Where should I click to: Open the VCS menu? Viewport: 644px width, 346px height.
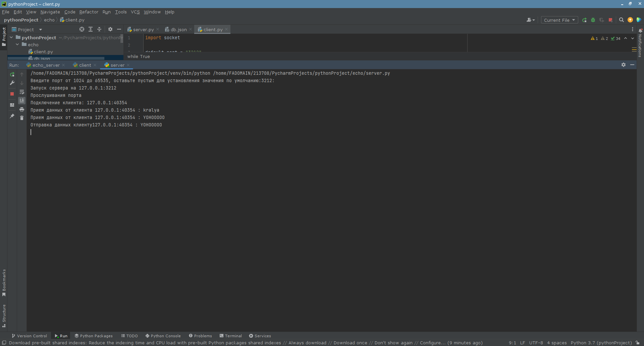135,12
